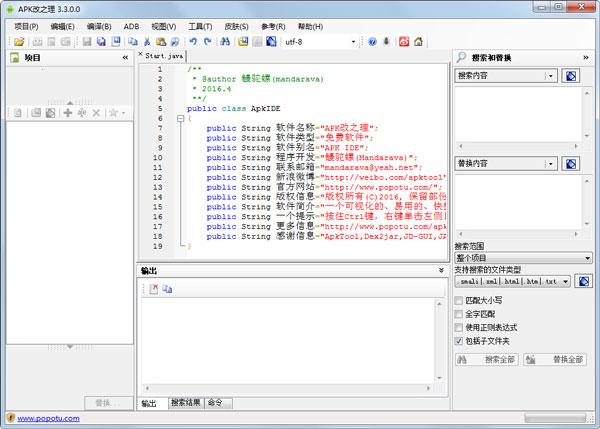This screenshot has width=600, height=429.
Task: Open the 帮助(H) menu
Action: [x=310, y=26]
